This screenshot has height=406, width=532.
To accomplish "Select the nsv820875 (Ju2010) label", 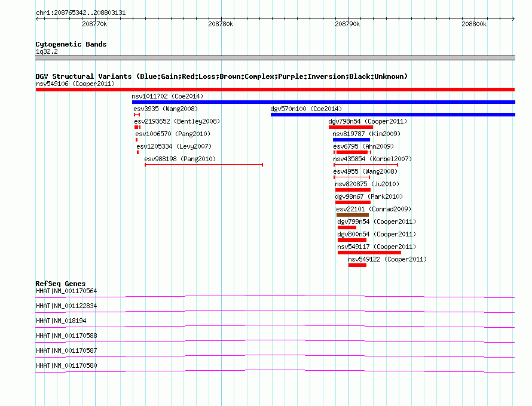I will (367, 184).
